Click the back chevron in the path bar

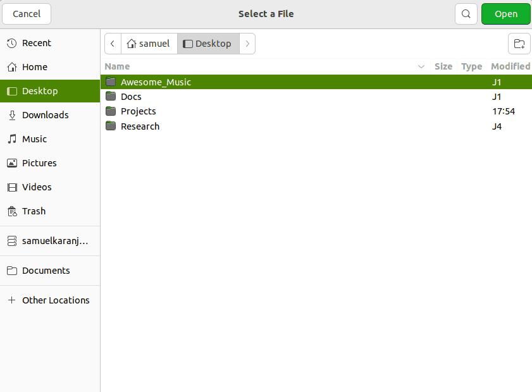pyautogui.click(x=112, y=43)
